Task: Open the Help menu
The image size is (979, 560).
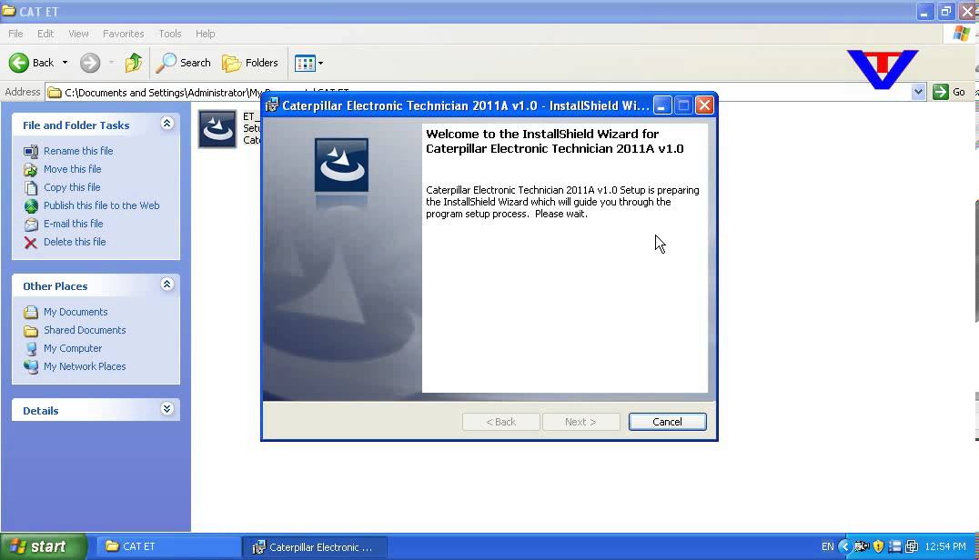Action: (x=205, y=34)
